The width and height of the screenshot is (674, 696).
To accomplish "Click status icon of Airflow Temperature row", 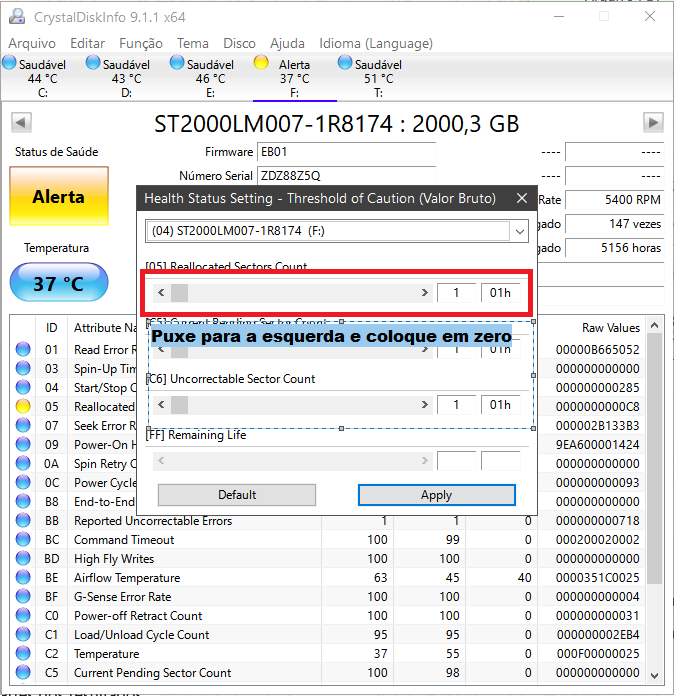I will [x=23, y=577].
